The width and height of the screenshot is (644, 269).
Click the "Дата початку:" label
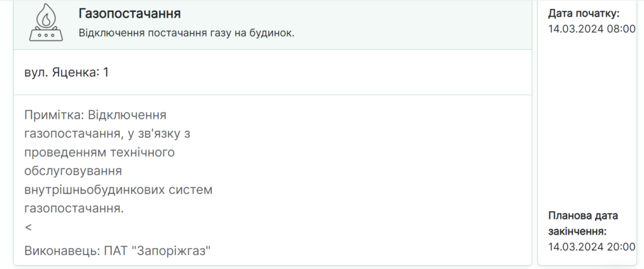(584, 13)
